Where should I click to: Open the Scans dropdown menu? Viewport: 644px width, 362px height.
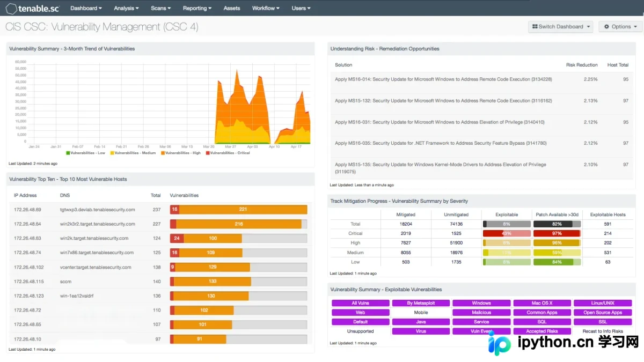[161, 8]
